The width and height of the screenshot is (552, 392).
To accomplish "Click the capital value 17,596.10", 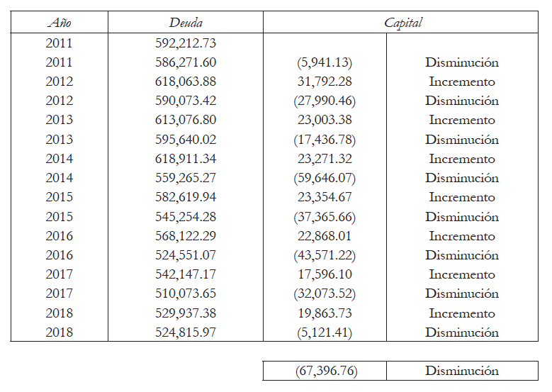I will coord(325,274).
